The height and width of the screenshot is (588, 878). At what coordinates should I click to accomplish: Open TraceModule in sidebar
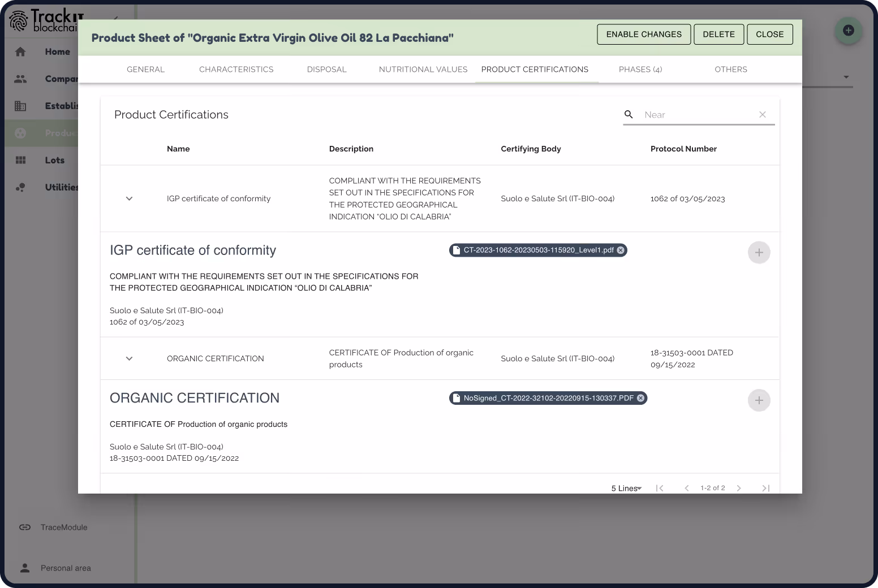(64, 527)
